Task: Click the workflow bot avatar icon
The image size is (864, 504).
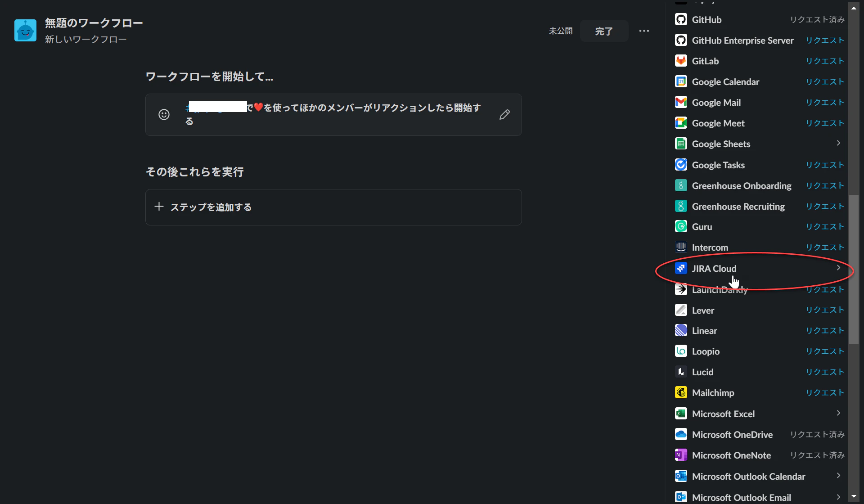Action: 25,30
